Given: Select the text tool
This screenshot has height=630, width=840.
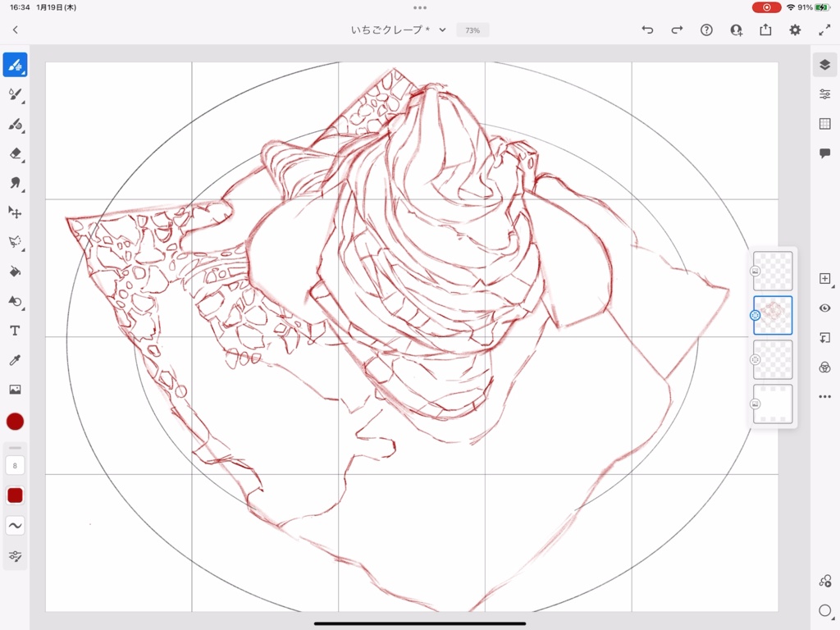Looking at the screenshot, I should pyautogui.click(x=15, y=331).
